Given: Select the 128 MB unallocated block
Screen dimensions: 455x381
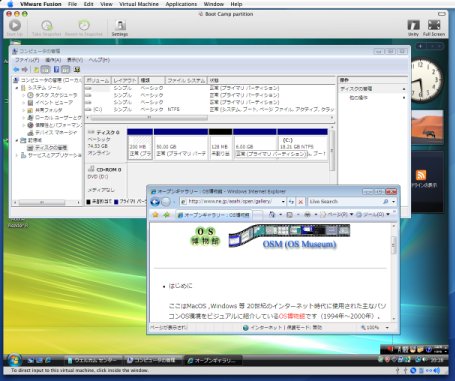Looking at the screenshot, I should click(220, 145).
